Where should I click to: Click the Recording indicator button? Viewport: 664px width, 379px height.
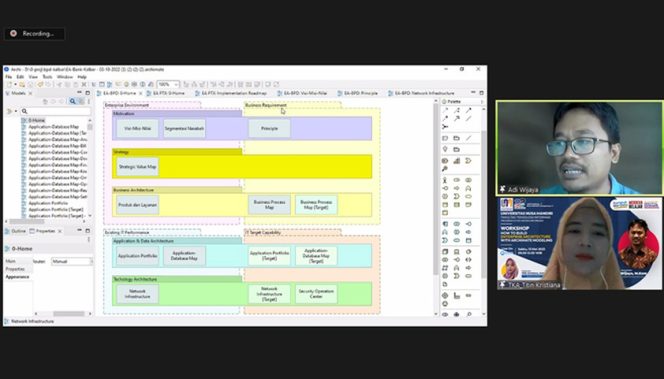pyautogui.click(x=34, y=33)
